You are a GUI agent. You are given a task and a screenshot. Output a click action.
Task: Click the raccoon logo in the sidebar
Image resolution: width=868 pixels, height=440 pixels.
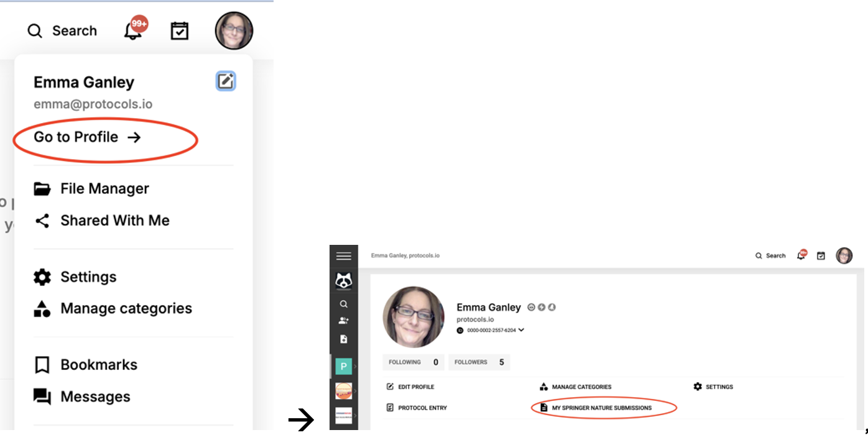[343, 281]
